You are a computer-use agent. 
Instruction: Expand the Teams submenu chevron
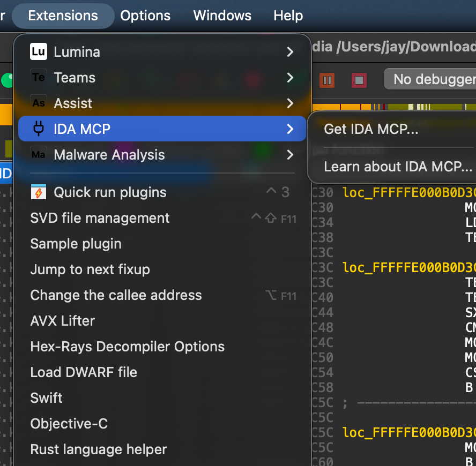click(x=290, y=78)
